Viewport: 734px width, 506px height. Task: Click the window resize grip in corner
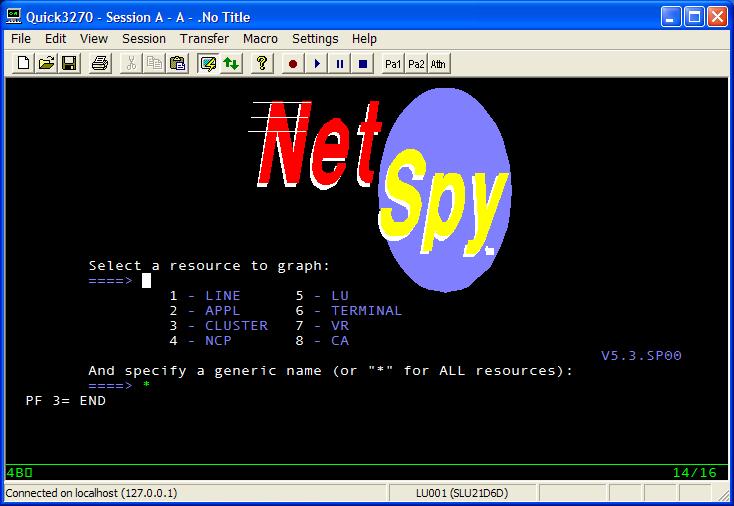(x=723, y=494)
